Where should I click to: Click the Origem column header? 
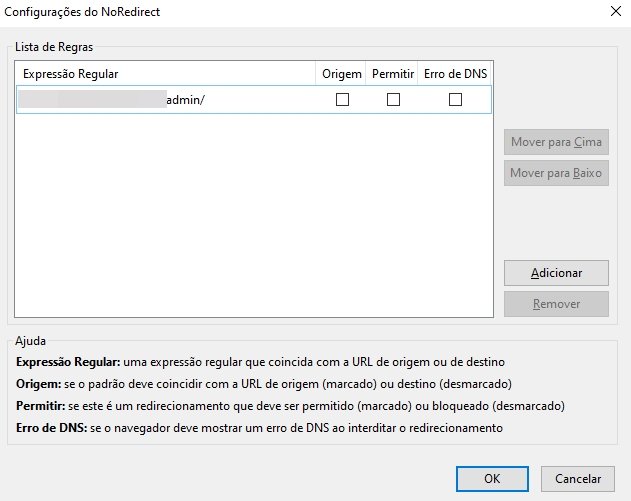click(341, 74)
